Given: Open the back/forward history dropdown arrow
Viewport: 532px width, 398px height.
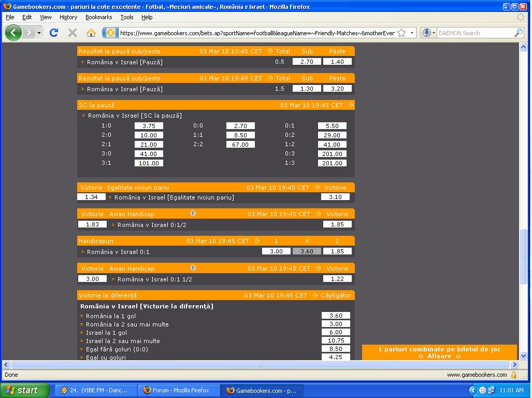Looking at the screenshot, I should [39, 33].
